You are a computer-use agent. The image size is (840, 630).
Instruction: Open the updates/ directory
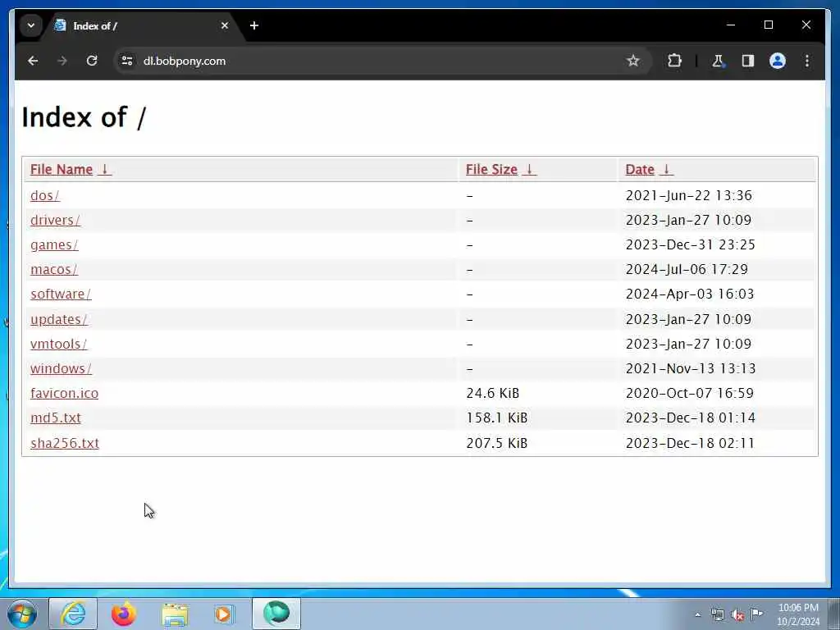click(x=59, y=319)
